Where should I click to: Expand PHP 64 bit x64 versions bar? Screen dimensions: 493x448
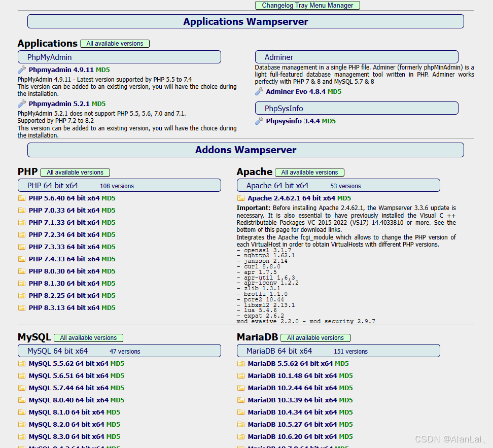point(120,185)
